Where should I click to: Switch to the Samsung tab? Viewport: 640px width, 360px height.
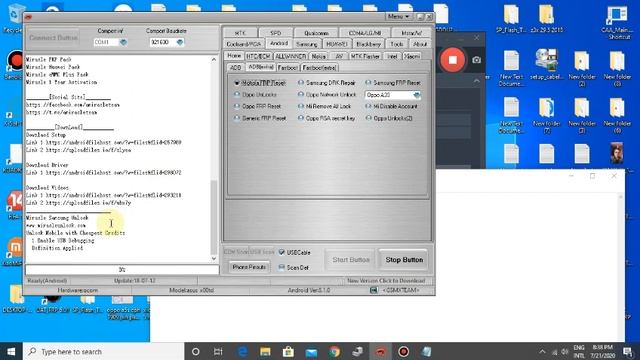pyautogui.click(x=307, y=44)
